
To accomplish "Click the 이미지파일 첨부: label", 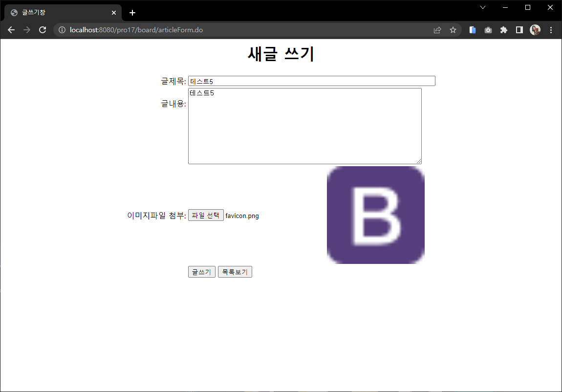I will tap(157, 216).
